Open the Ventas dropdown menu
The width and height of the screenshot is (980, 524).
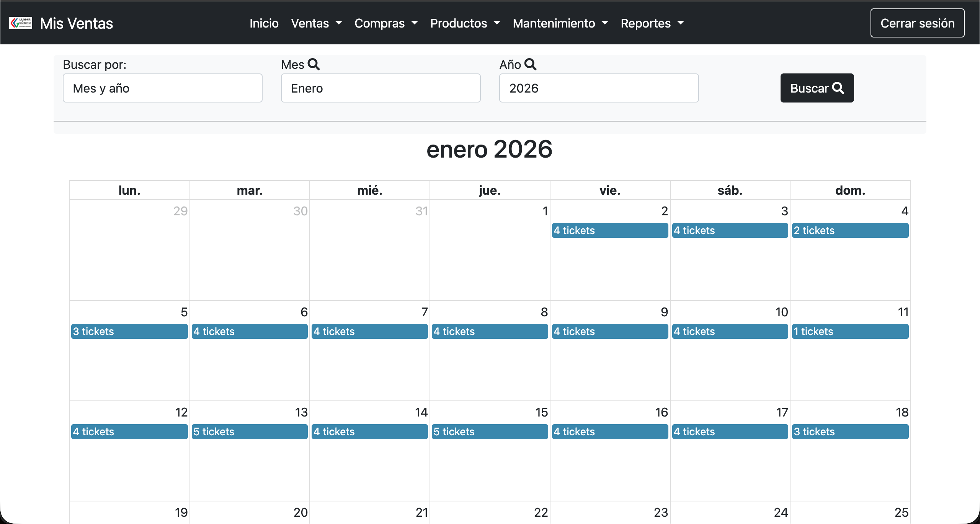[x=316, y=23]
